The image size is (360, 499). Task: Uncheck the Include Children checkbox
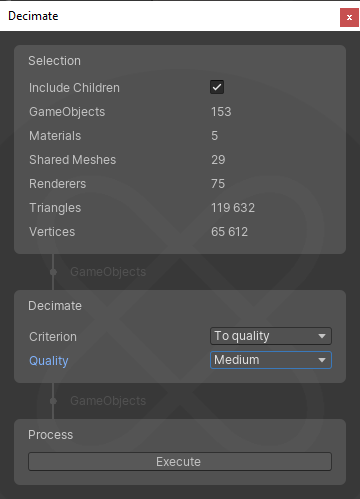217,87
